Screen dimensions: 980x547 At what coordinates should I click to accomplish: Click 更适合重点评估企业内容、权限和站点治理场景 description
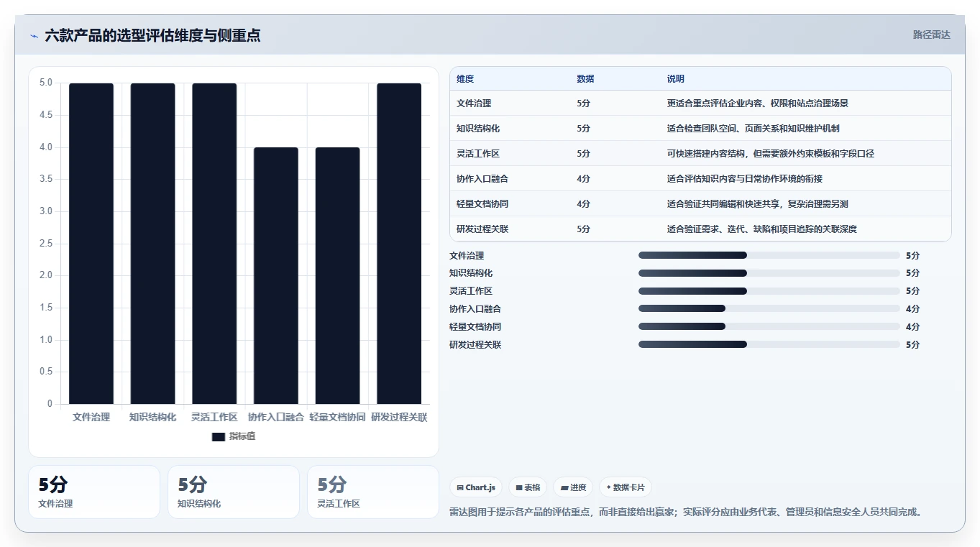758,104
